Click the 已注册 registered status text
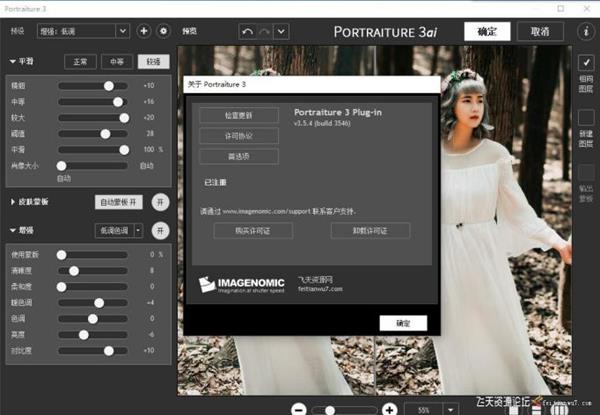 pyautogui.click(x=215, y=182)
